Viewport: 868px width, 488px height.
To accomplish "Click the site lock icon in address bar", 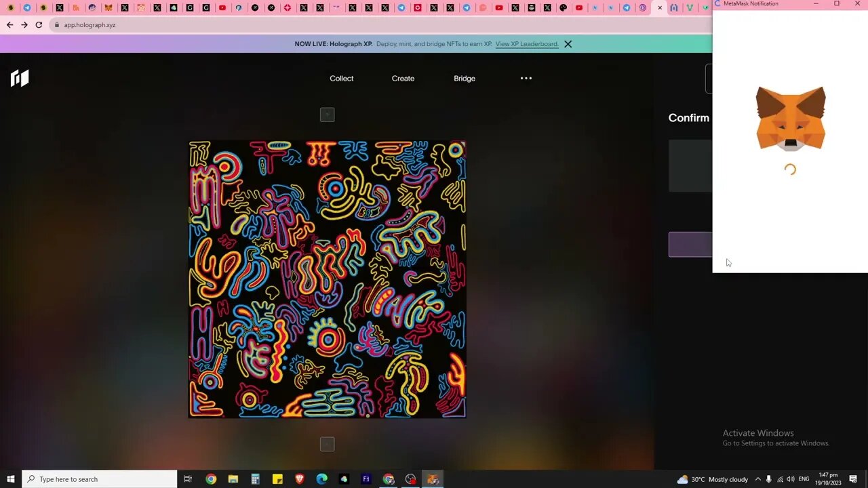I will (57, 25).
